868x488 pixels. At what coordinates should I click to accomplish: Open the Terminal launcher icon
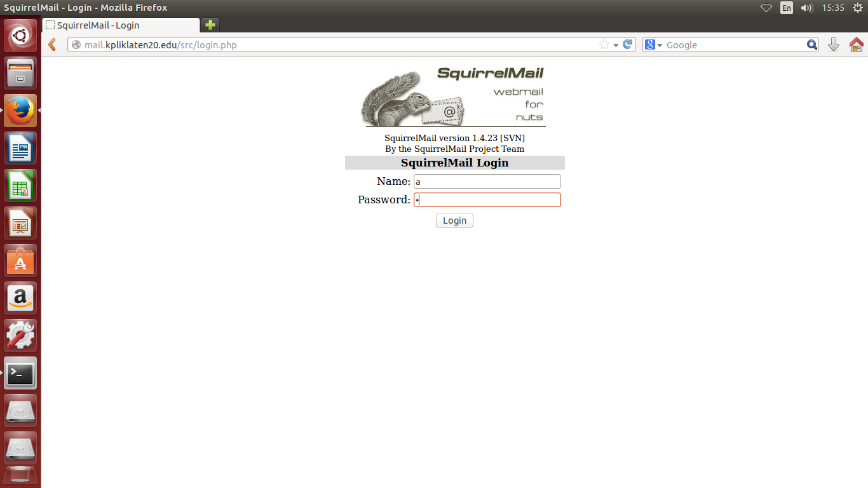tap(20, 373)
